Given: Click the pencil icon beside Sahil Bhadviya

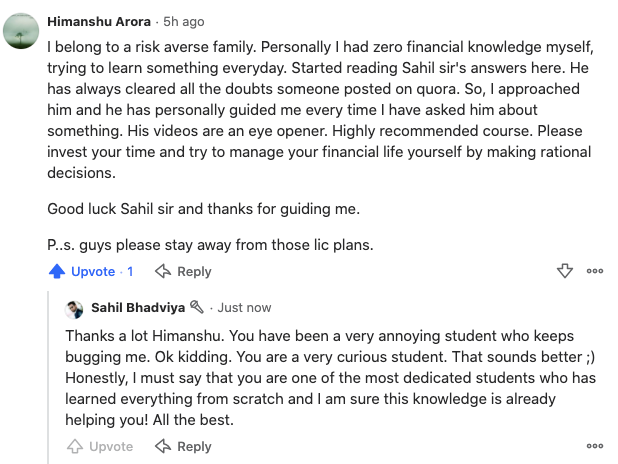Looking at the screenshot, I should (197, 307).
